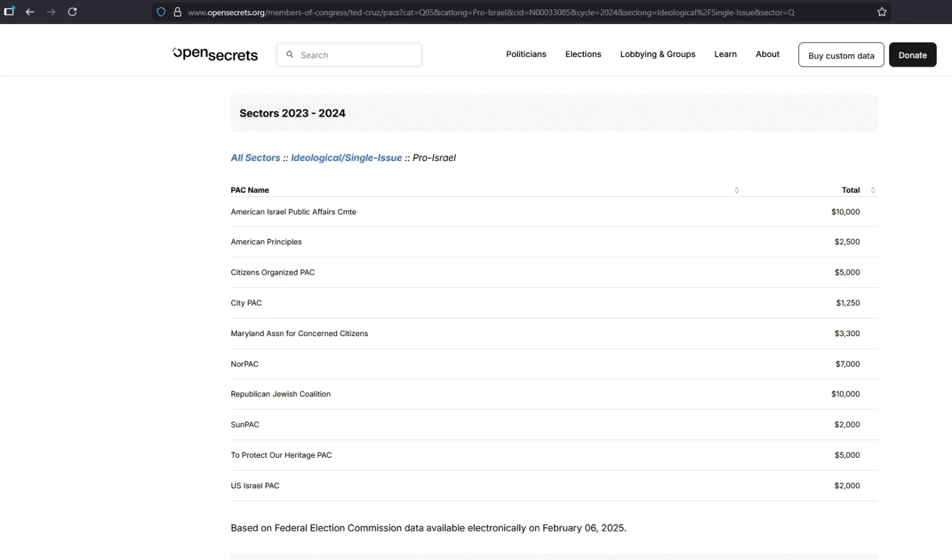
Task: Open the Politicians menu
Action: point(526,55)
